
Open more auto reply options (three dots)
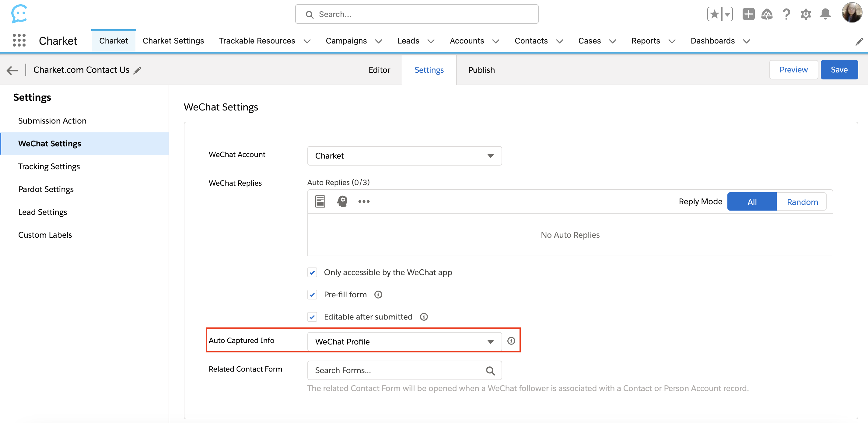coord(364,201)
